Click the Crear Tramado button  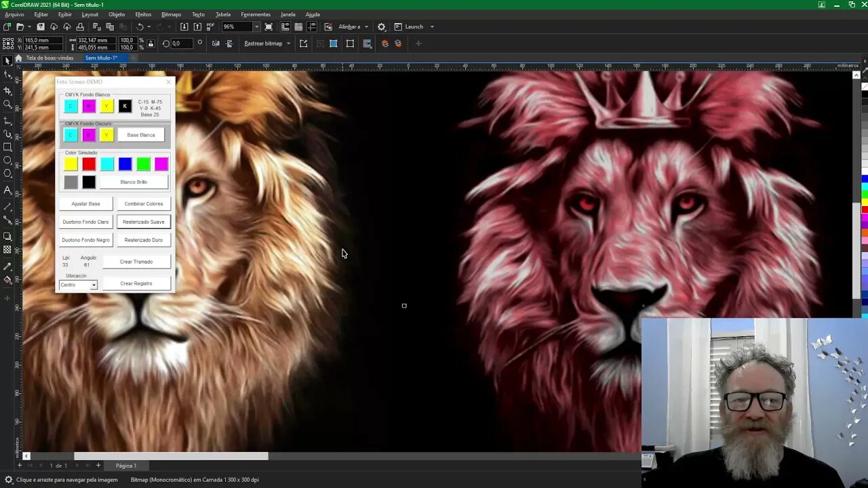click(x=136, y=262)
